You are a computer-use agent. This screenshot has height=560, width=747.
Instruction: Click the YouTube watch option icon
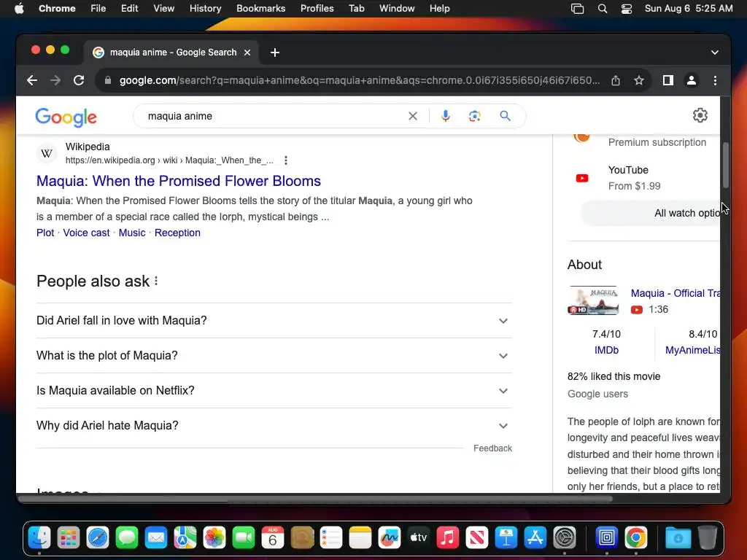[581, 178]
